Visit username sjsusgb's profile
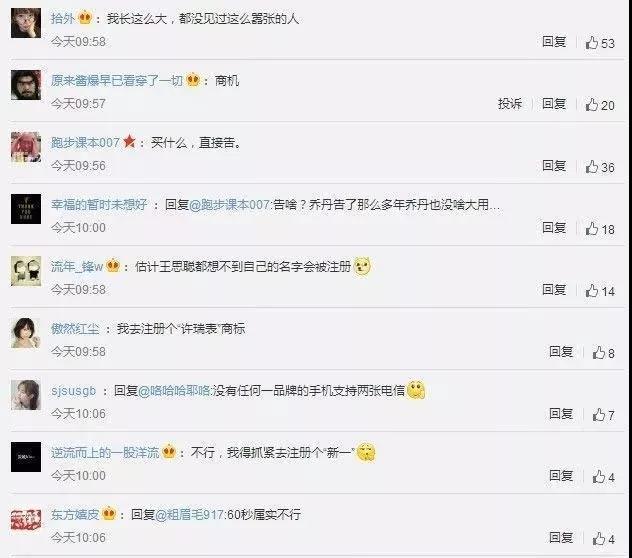The width and height of the screenshot is (632, 558). click(74, 391)
